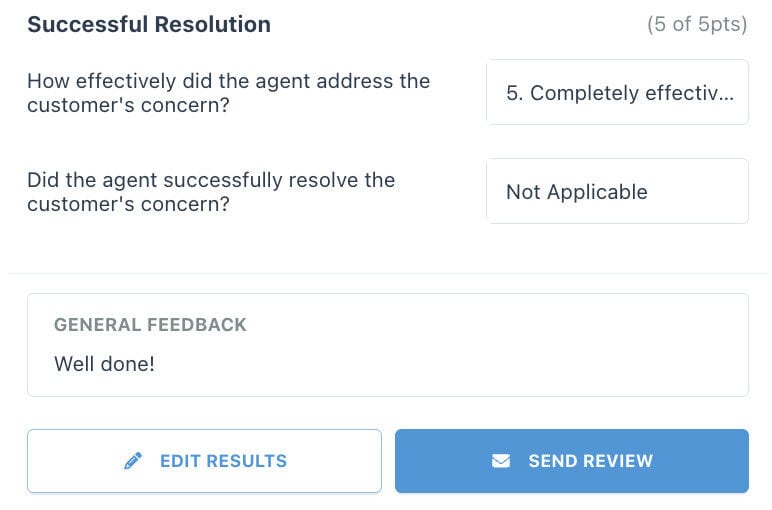Open the '5. Completely effectiv...' rating dropdown
Viewport: 772px width, 510px height.
[617, 93]
